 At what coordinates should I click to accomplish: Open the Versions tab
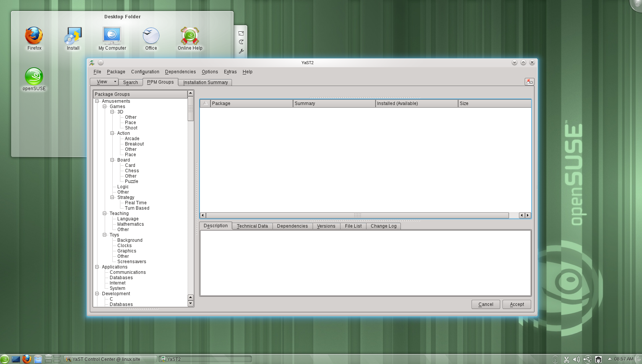tap(326, 226)
